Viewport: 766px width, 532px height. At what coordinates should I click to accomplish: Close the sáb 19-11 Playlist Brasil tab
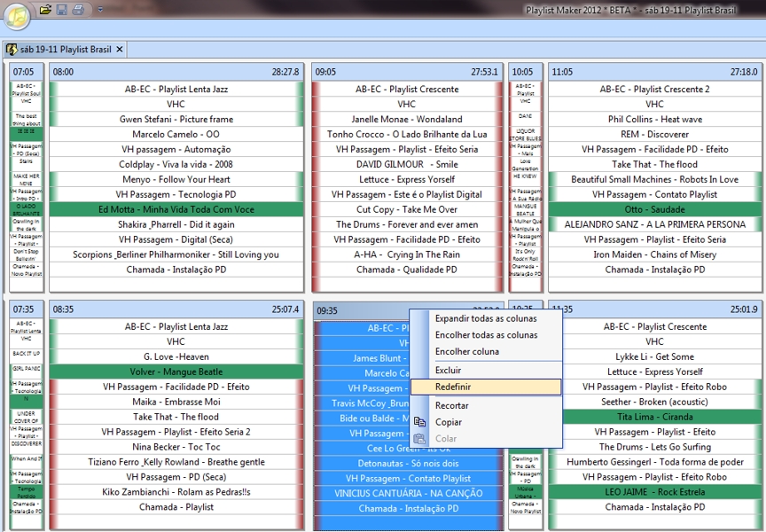tap(120, 50)
